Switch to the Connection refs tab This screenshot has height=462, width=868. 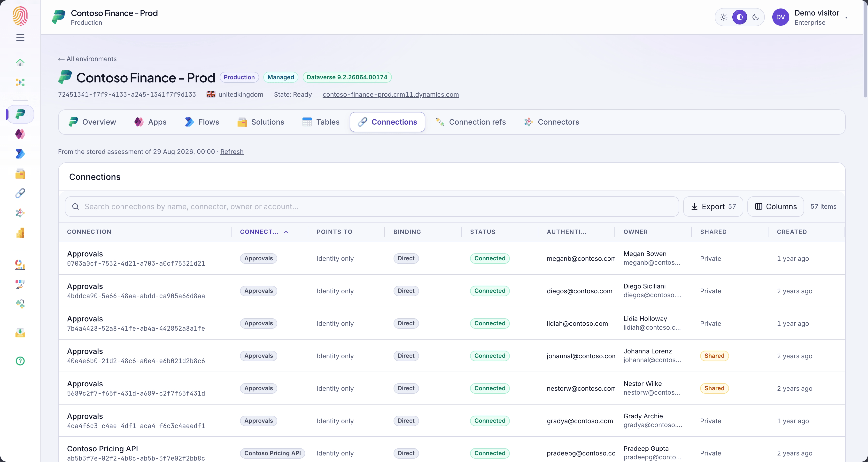pyautogui.click(x=470, y=122)
